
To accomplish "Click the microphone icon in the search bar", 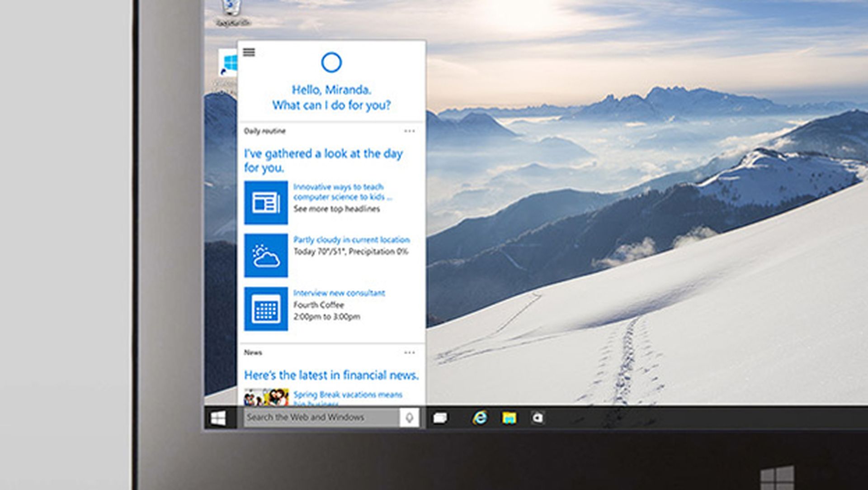I will tap(410, 418).
